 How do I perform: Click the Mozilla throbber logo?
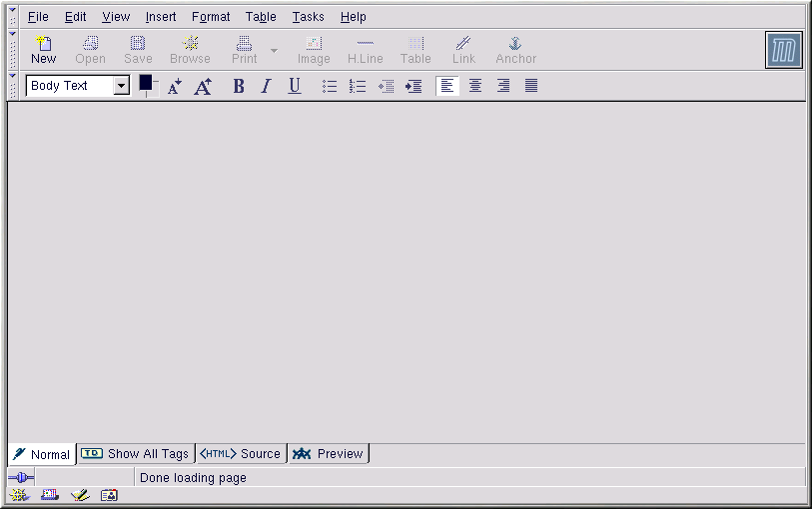784,50
